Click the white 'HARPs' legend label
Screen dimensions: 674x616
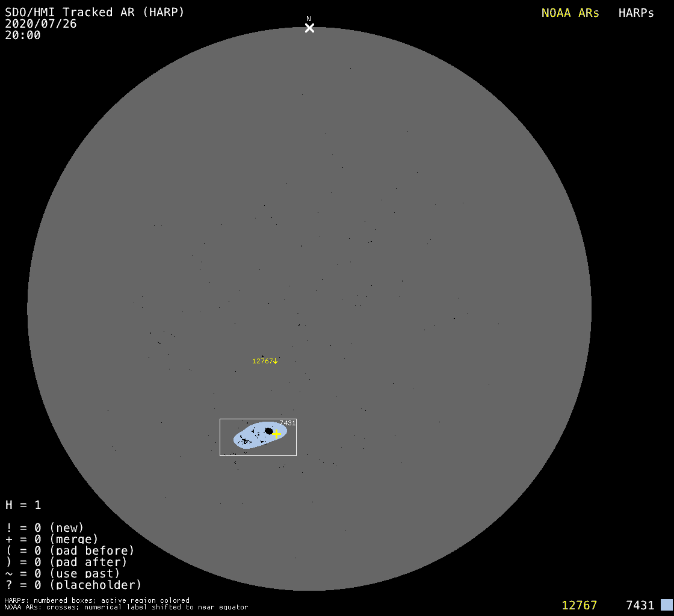(636, 13)
